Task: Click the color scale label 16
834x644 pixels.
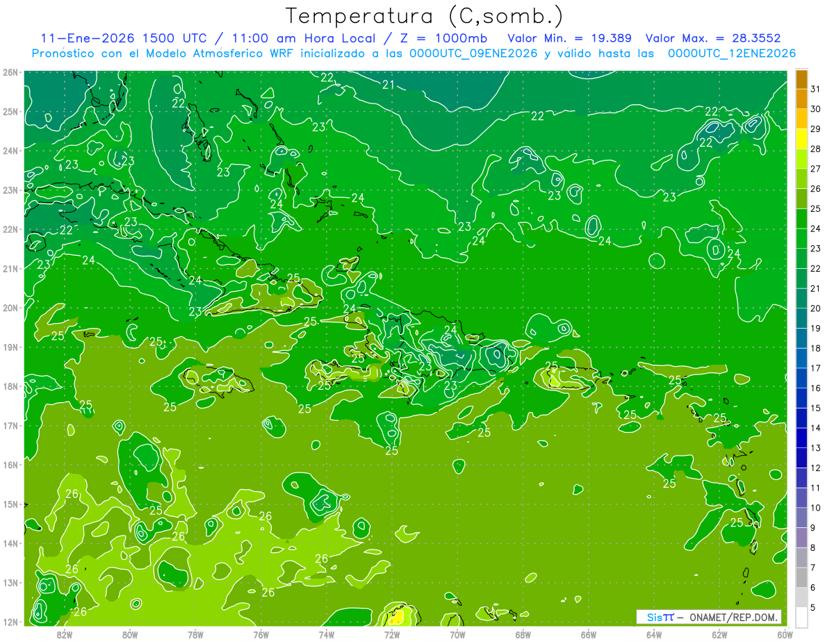Action: (816, 388)
